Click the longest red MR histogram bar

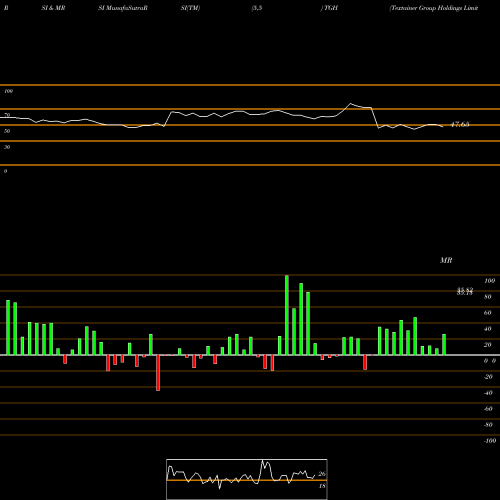point(158,373)
